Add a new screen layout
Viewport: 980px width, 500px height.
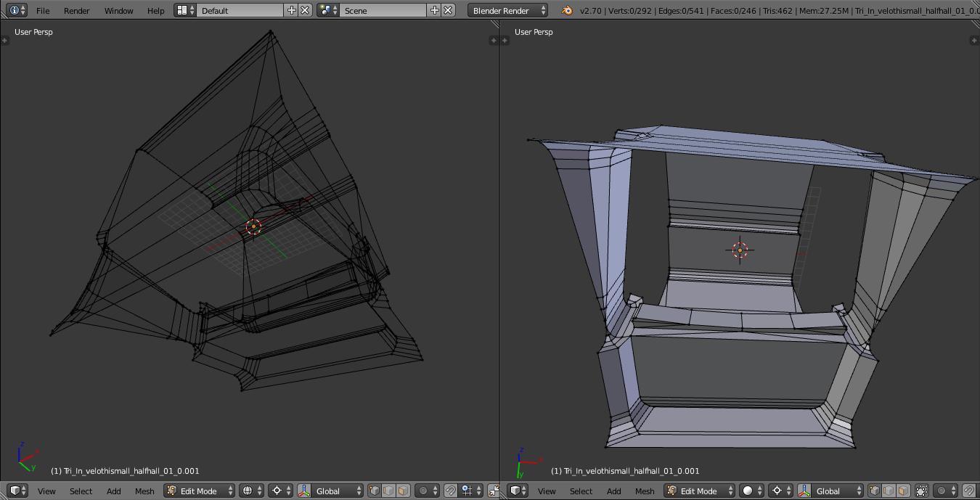[292, 10]
